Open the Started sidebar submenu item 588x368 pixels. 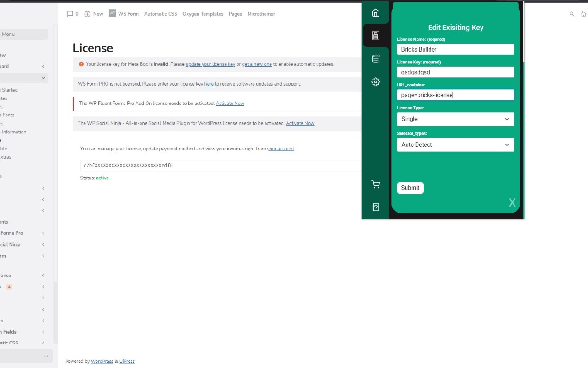point(9,90)
